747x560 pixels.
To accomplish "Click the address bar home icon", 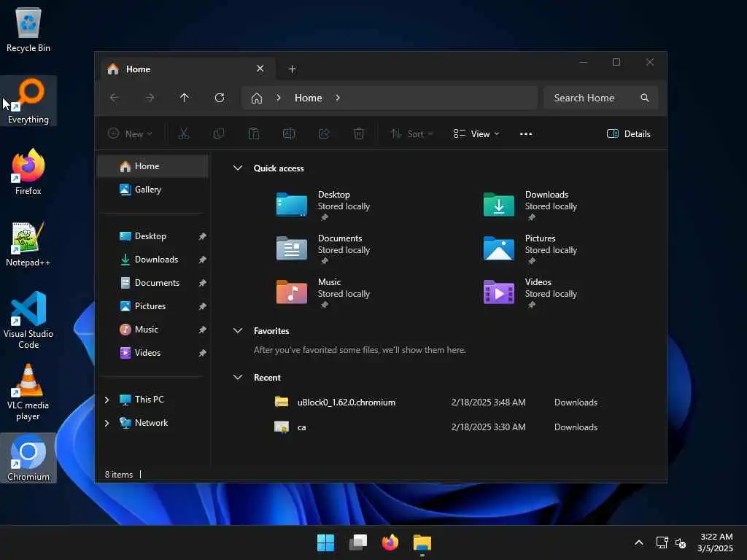I will [257, 98].
